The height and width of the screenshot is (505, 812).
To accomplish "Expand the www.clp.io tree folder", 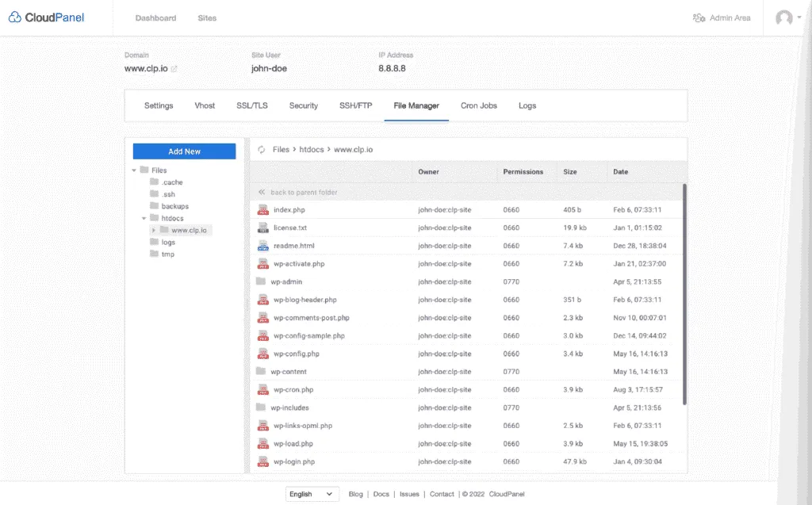I will [154, 230].
